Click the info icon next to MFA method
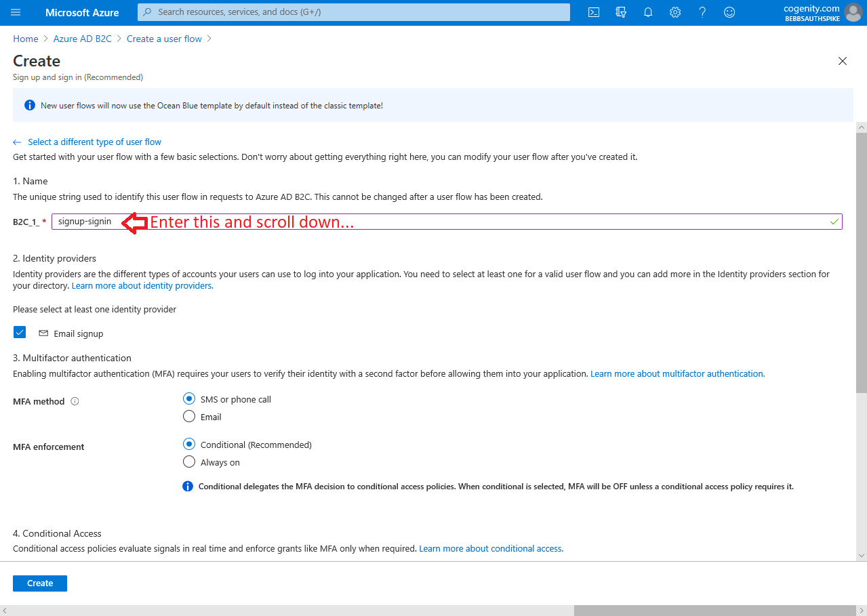The width and height of the screenshot is (867, 616). [74, 401]
